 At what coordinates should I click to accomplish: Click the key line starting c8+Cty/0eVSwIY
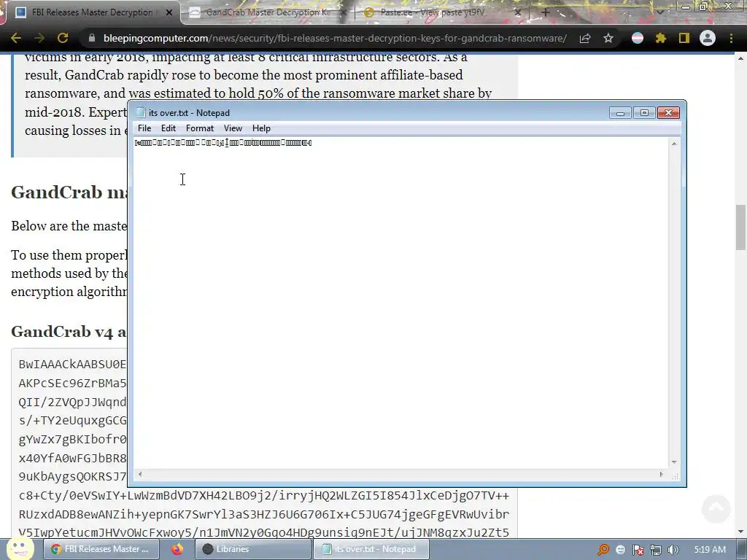264,496
